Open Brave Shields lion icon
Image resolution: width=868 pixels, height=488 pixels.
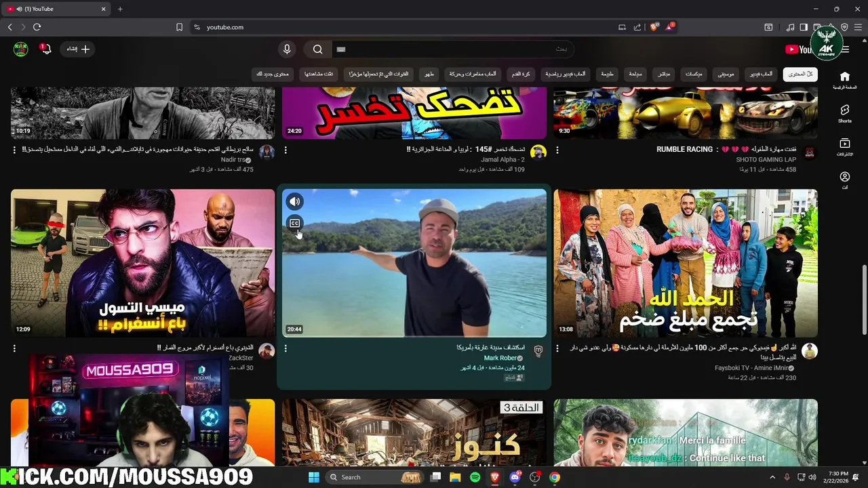[x=654, y=27]
